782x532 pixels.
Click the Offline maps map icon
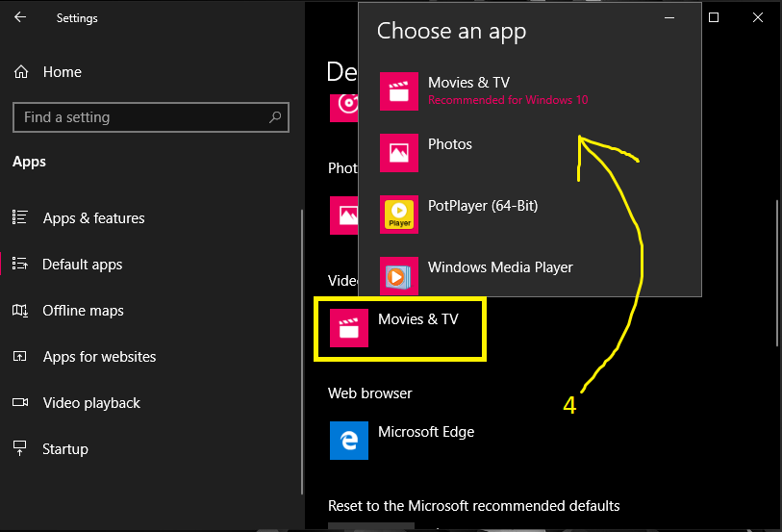(x=20, y=310)
